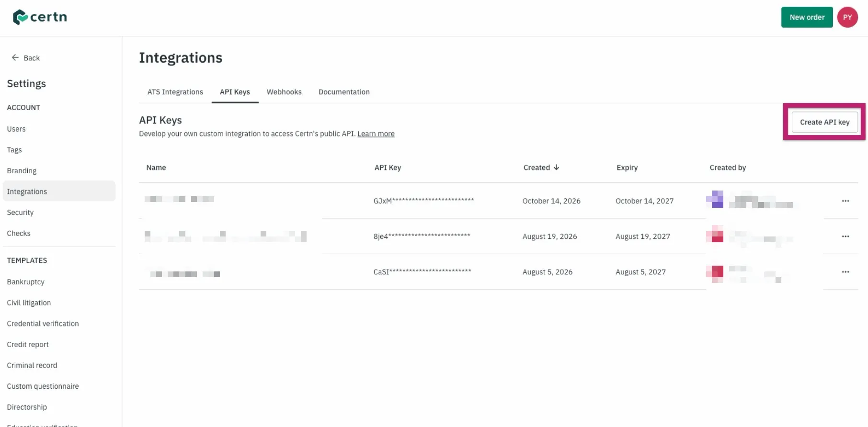Click the API Key column header
The height and width of the screenshot is (427, 868).
click(x=388, y=168)
